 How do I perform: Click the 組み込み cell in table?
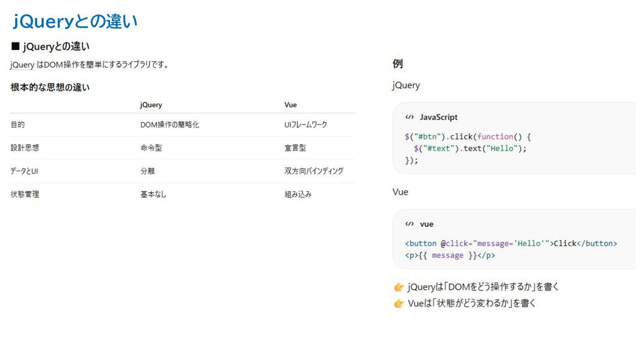(x=298, y=194)
